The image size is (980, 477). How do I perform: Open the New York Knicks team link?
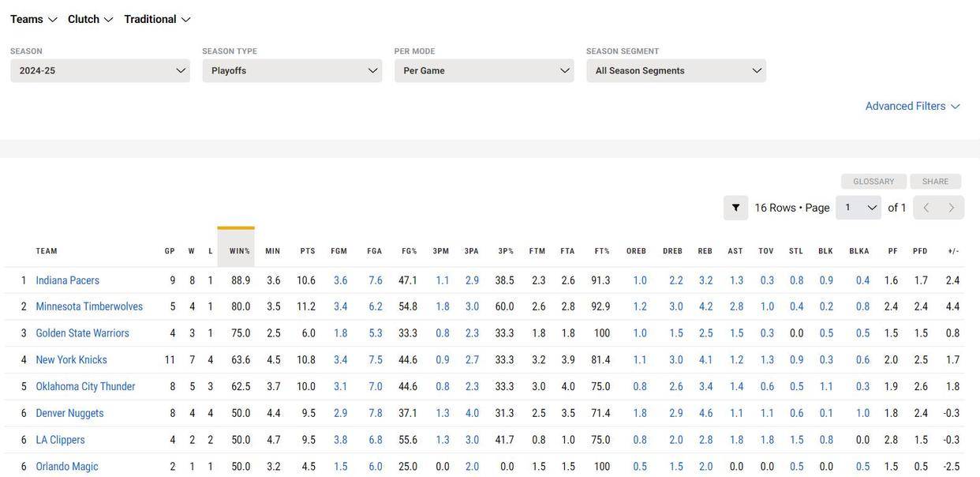click(x=72, y=360)
